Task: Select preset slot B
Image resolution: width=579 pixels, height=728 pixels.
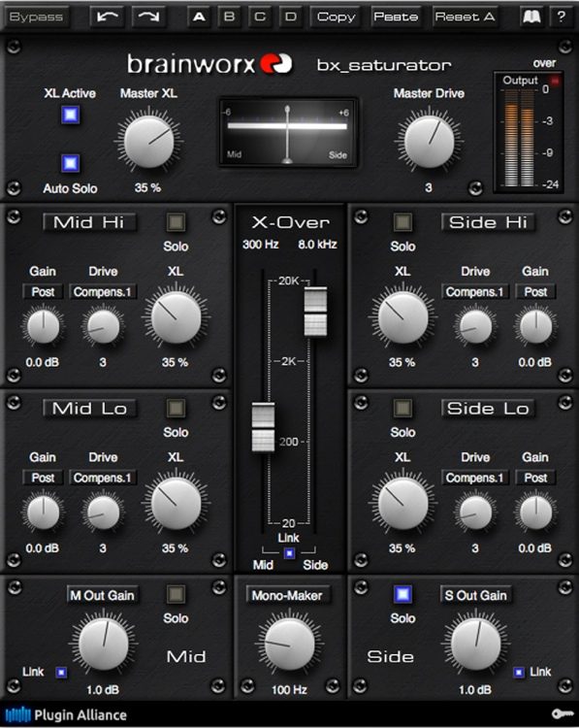Action: [x=229, y=17]
